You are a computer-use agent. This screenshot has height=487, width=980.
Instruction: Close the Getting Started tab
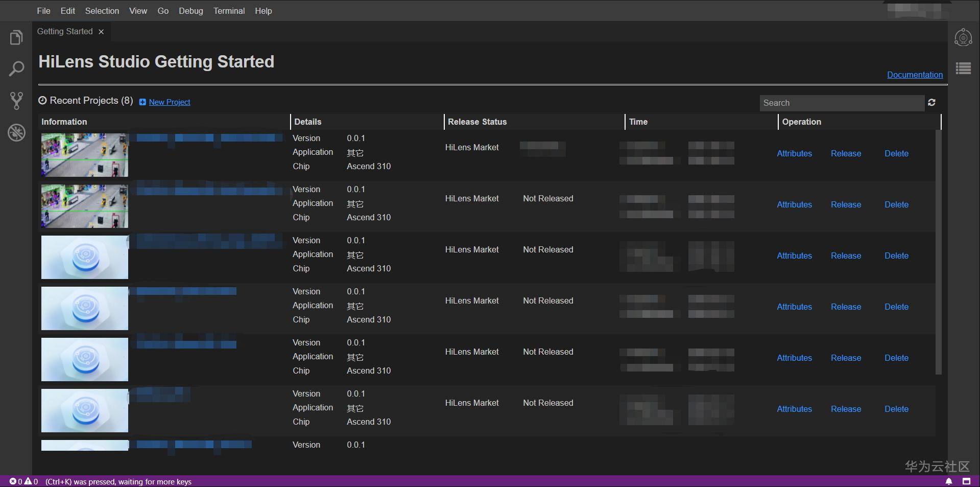[101, 32]
